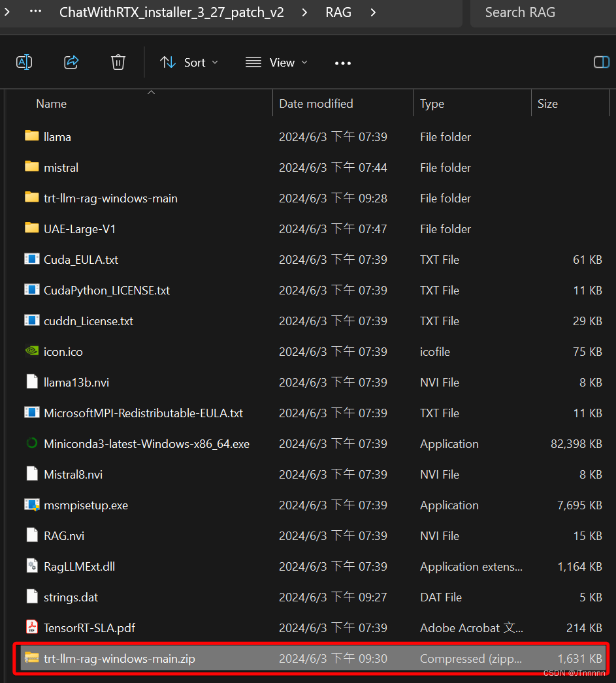Select folder name mistral
The width and height of the screenshot is (616, 683).
coord(61,168)
